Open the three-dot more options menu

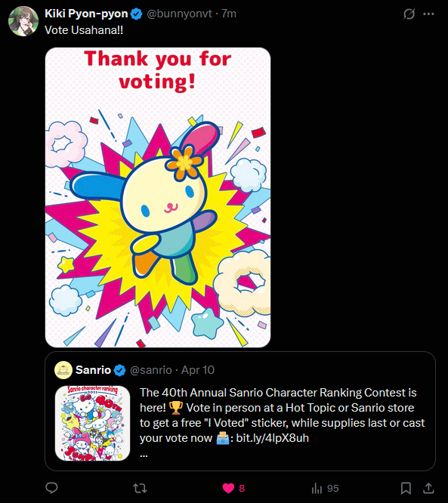click(x=429, y=14)
